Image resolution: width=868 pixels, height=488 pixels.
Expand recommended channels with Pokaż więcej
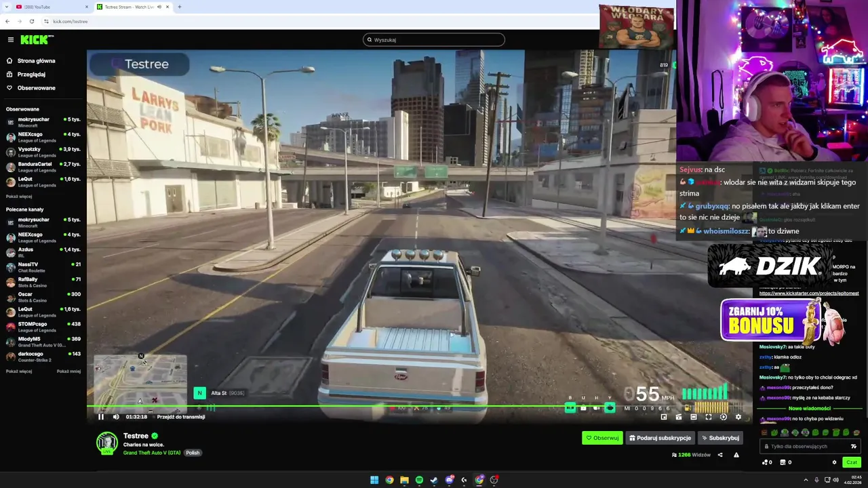(x=19, y=371)
